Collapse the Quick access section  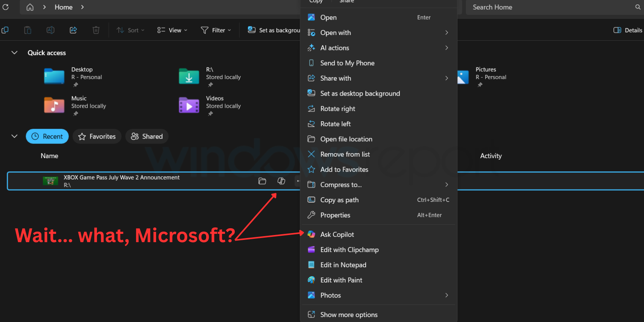pyautogui.click(x=14, y=53)
